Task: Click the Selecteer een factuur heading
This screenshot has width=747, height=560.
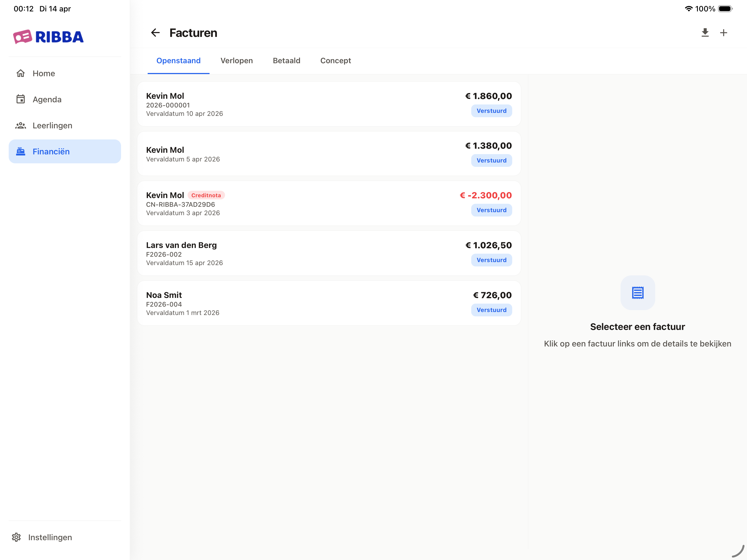Action: 638,326
